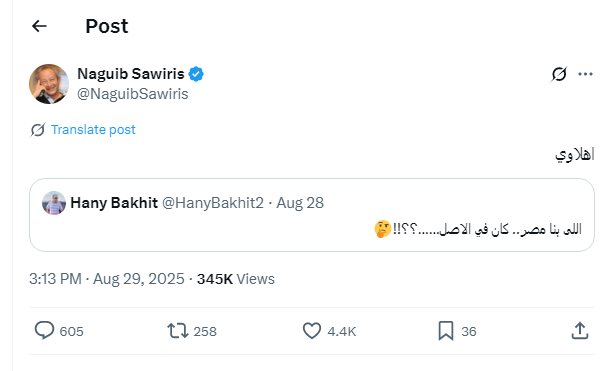Viewport: 608px width, 371px height.
Task: Click Grok icon beside Translate post
Action: pos(38,130)
